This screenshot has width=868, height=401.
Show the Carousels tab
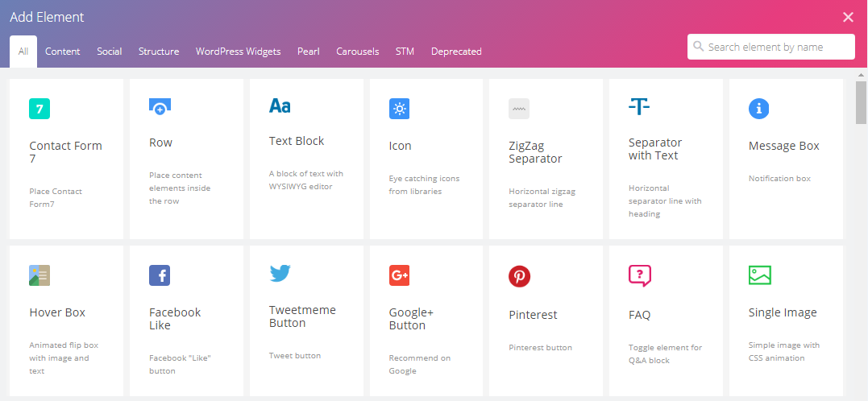coord(357,52)
